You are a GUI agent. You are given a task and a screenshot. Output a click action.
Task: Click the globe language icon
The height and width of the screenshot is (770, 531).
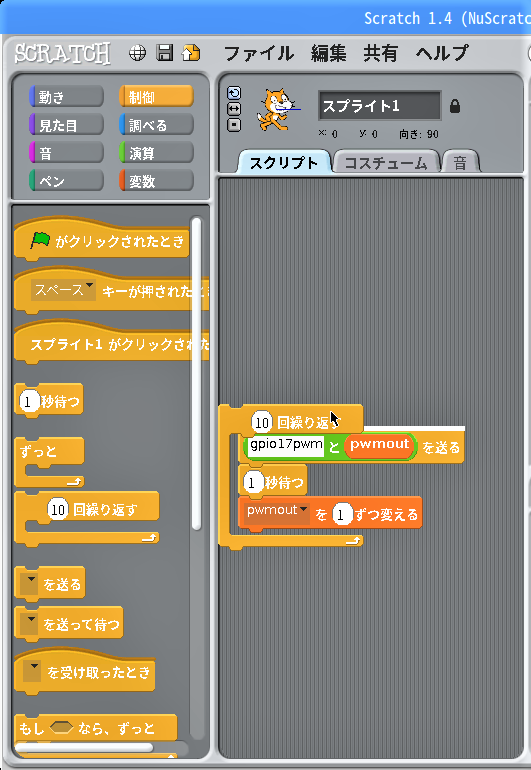pos(137,53)
